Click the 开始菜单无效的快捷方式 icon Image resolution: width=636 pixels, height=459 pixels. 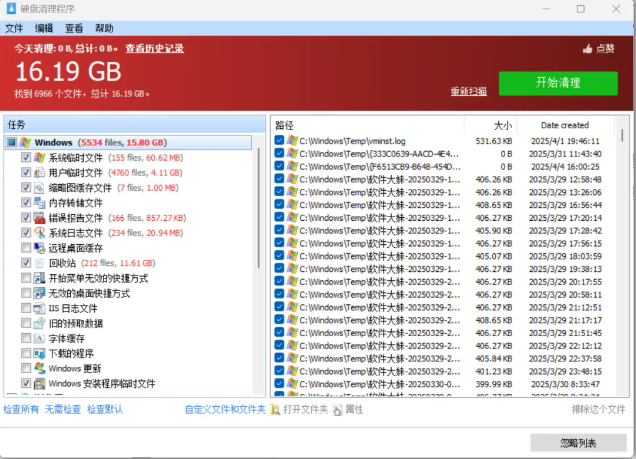tap(39, 278)
